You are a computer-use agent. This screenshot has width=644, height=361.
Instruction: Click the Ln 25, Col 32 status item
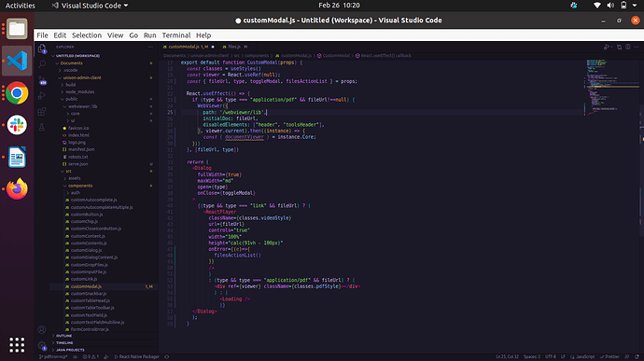[x=507, y=357]
